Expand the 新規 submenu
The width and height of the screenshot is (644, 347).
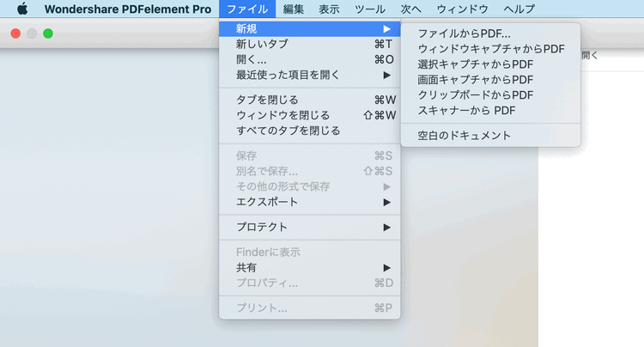coord(310,28)
